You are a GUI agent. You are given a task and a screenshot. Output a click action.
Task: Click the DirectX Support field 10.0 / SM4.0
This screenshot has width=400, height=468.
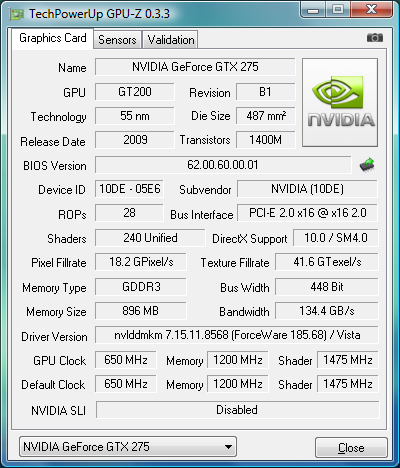click(336, 238)
